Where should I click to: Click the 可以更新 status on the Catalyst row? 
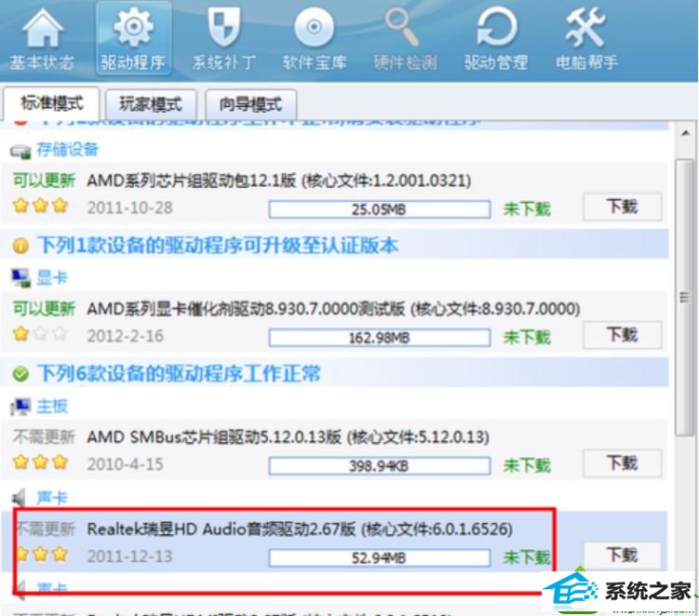(x=44, y=308)
